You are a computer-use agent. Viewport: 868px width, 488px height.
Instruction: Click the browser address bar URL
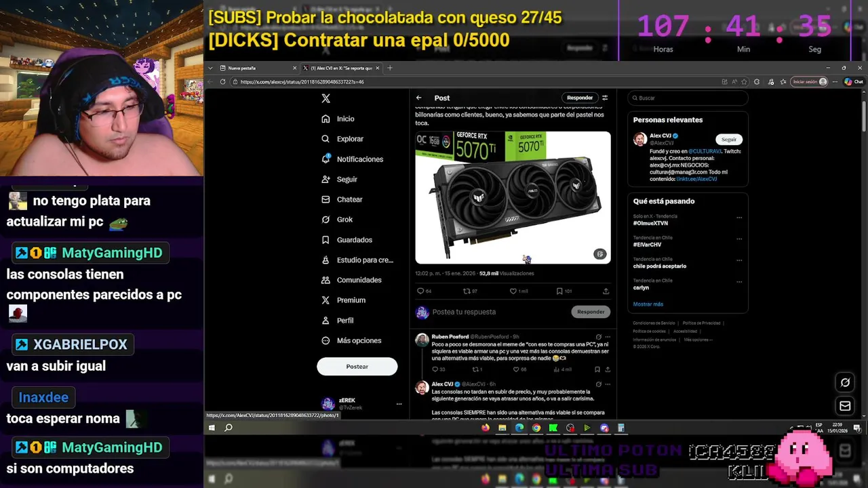click(x=302, y=81)
